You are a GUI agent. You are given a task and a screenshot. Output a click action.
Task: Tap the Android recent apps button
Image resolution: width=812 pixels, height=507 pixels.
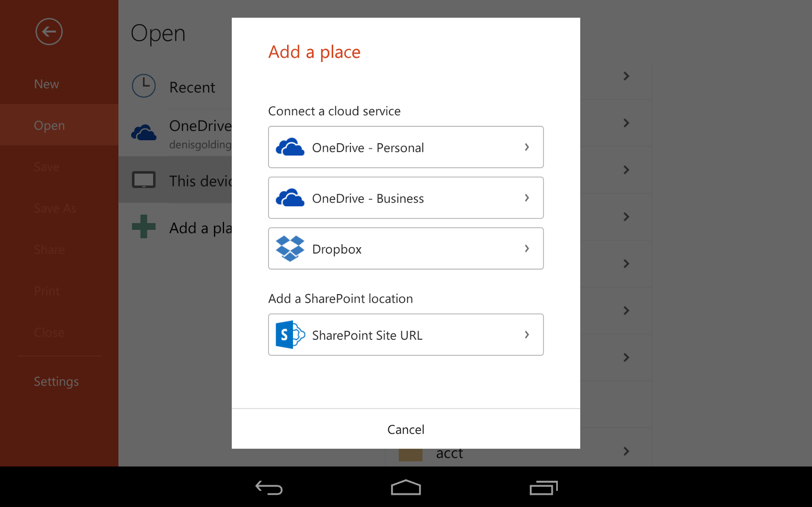click(544, 487)
